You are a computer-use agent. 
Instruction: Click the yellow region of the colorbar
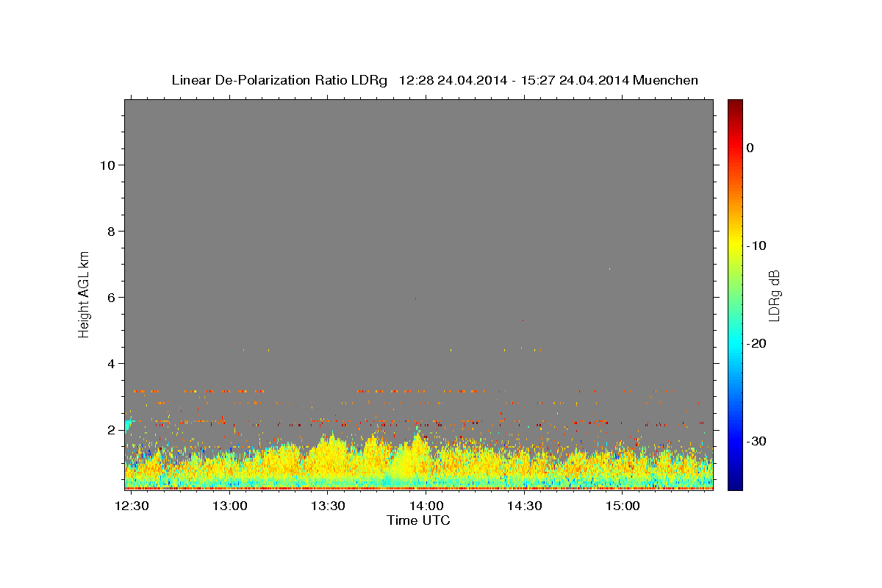(735, 245)
